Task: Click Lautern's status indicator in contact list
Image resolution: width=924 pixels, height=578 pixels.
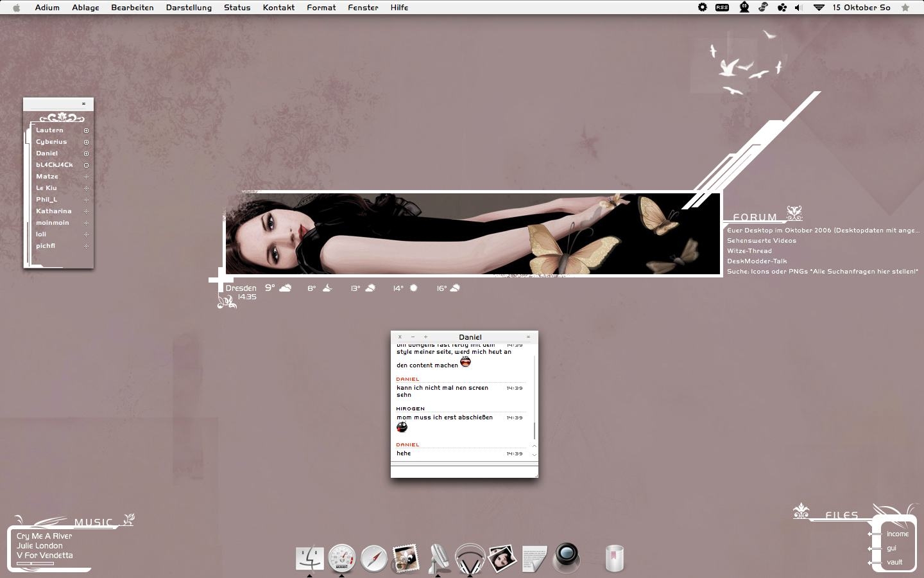Action: (86, 130)
